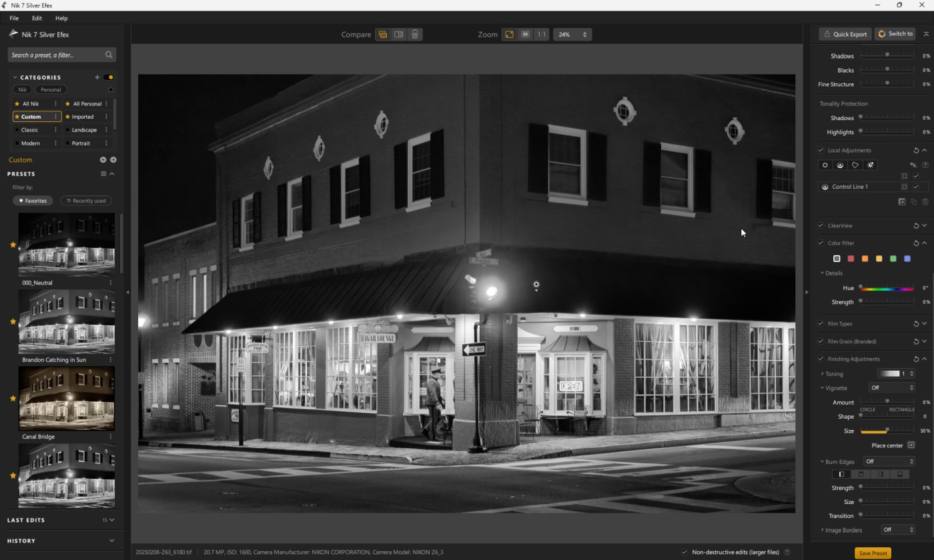Open the Edit menu

pos(37,18)
